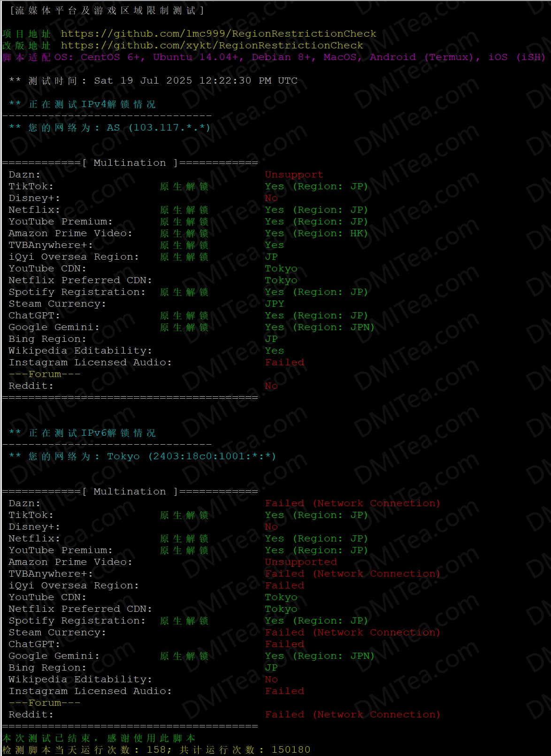
Task: Click the 流媒体平台及游戏区域限制测试 title line
Action: click(x=107, y=10)
